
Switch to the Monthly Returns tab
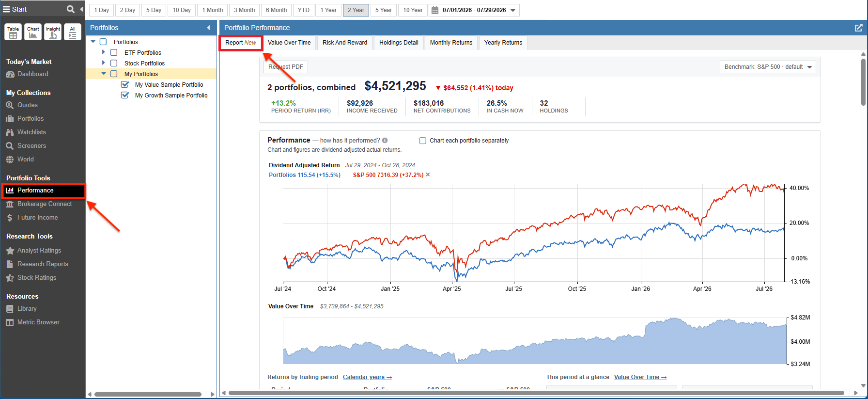pos(451,43)
